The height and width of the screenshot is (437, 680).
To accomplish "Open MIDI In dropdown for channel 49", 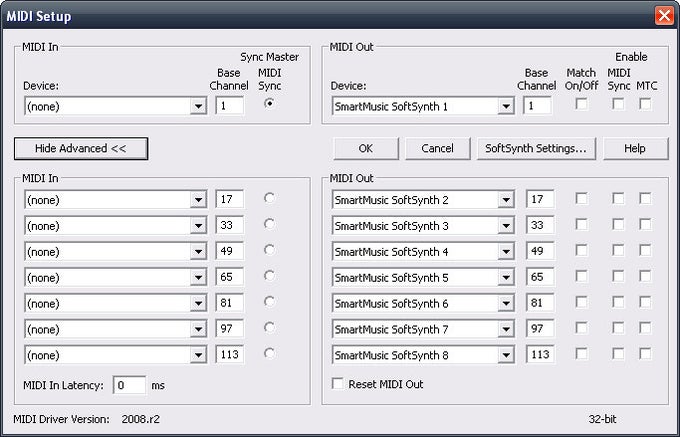I will pyautogui.click(x=115, y=252).
